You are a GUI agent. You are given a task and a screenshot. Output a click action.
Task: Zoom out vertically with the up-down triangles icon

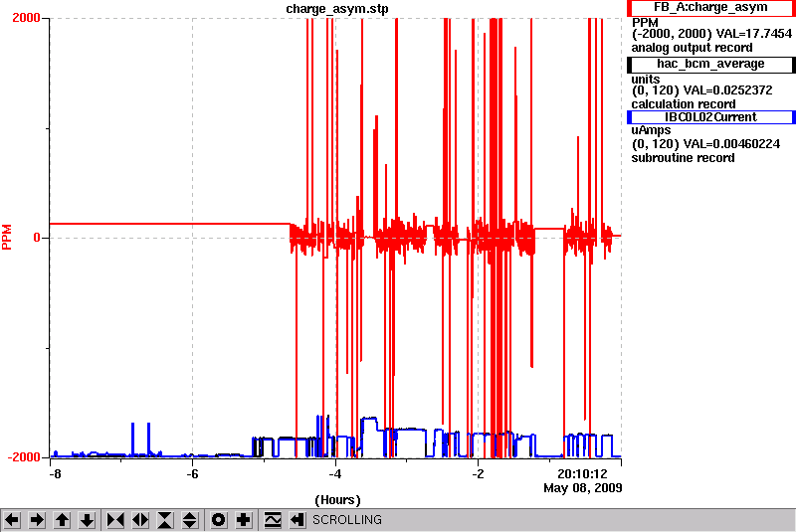point(190,520)
